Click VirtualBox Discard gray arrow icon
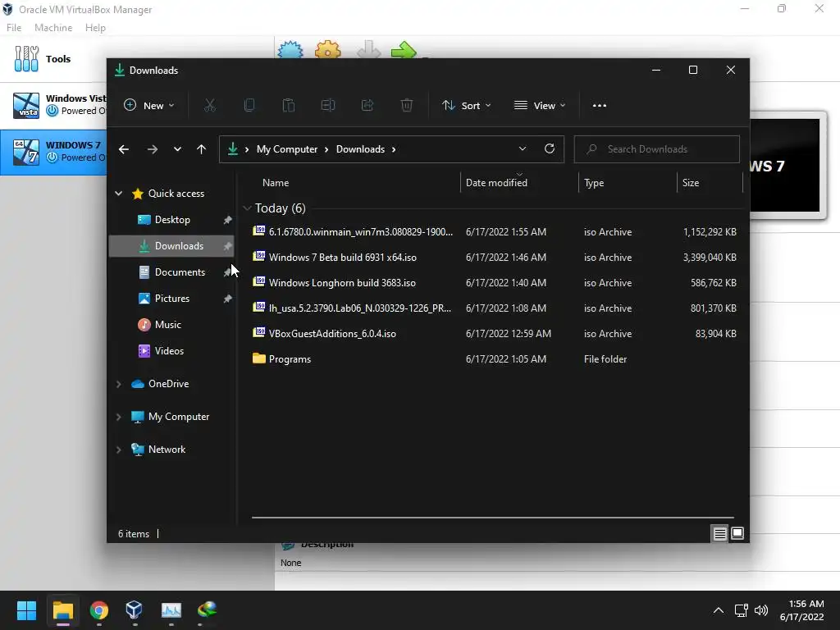The width and height of the screenshot is (840, 630). (x=368, y=50)
